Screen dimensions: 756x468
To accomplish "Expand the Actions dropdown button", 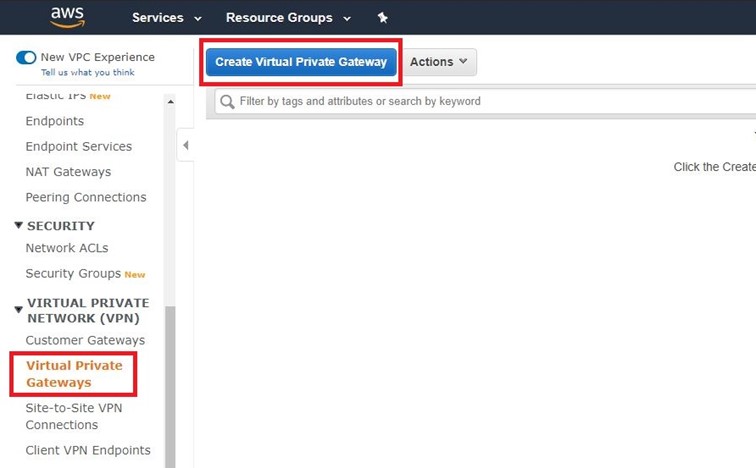I will tap(439, 62).
